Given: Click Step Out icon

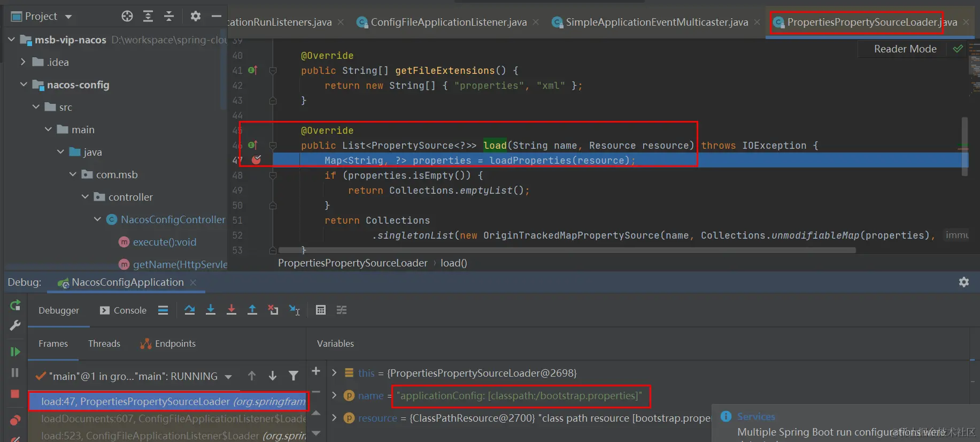Looking at the screenshot, I should (252, 310).
